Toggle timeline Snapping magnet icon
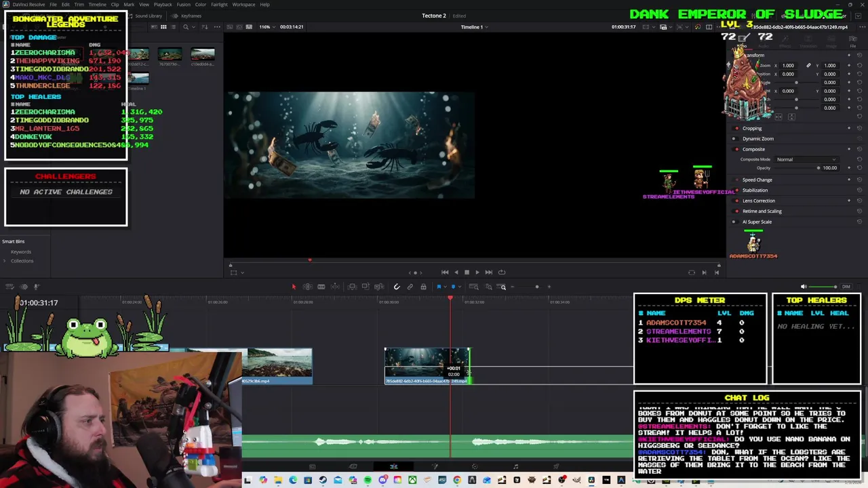The height and width of the screenshot is (488, 868). (397, 287)
